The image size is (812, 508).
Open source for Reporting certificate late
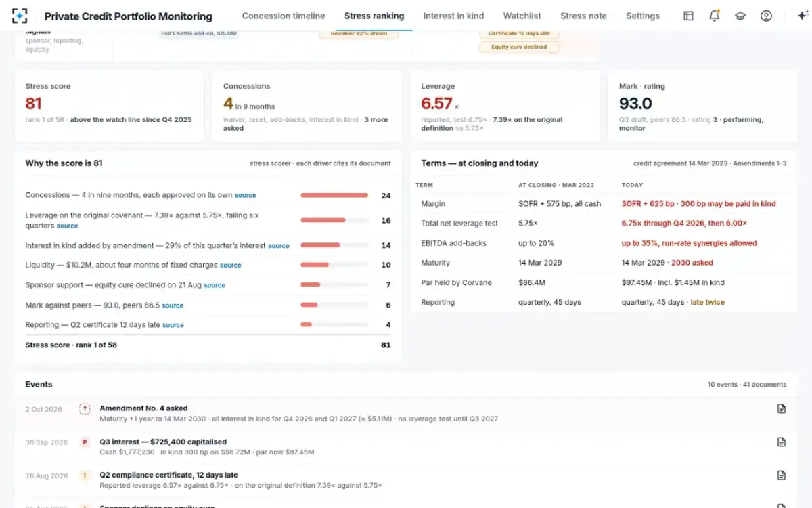(x=173, y=325)
